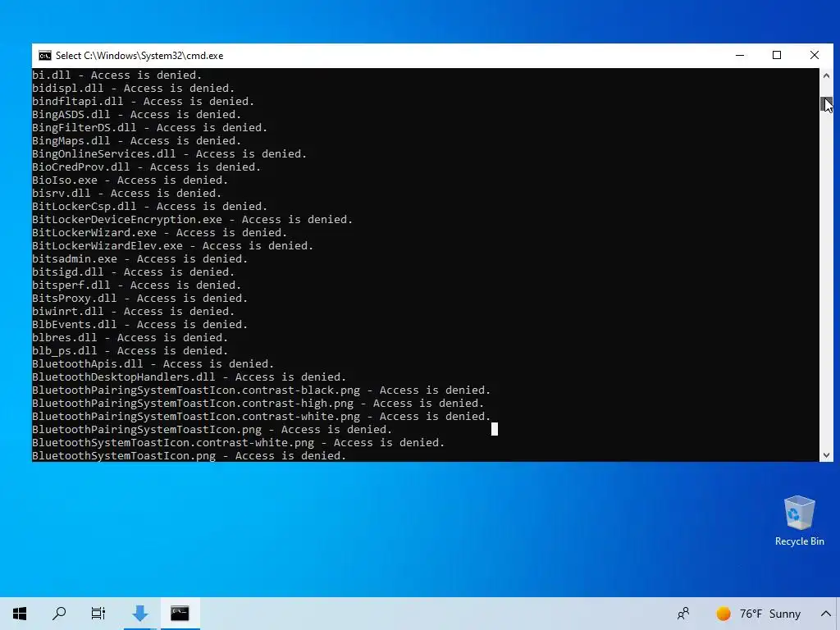The image size is (840, 630).
Task: Click the BingMaps.dll output line
Action: (x=137, y=141)
